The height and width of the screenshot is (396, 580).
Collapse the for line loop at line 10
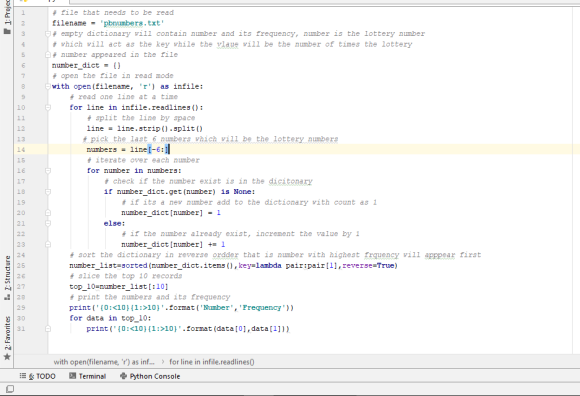tap(48, 107)
